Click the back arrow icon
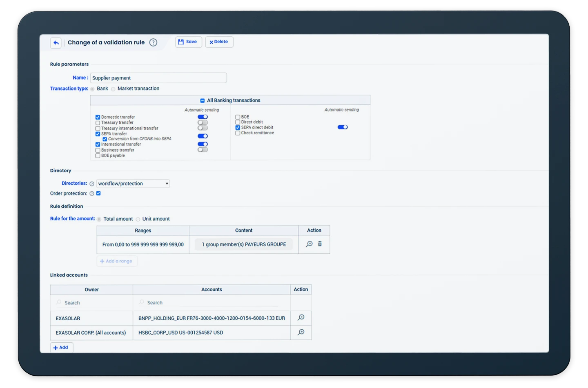The width and height of the screenshot is (588, 388). [x=56, y=43]
